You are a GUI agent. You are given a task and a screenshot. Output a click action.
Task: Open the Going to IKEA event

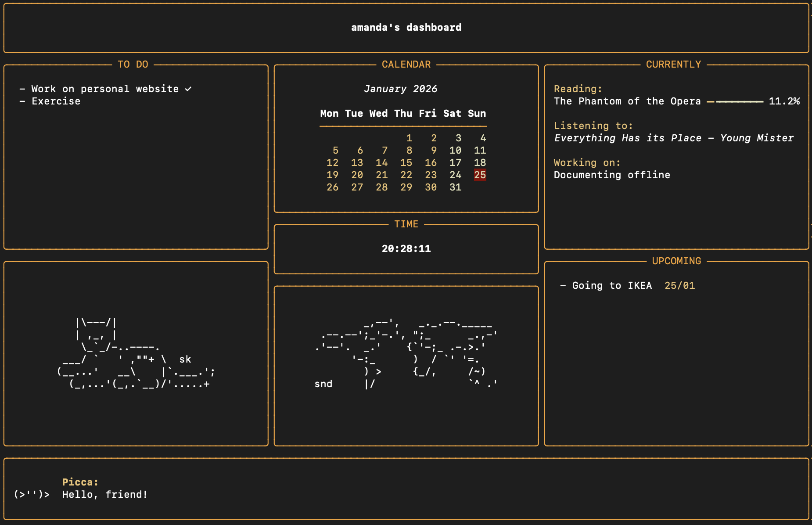(611, 286)
